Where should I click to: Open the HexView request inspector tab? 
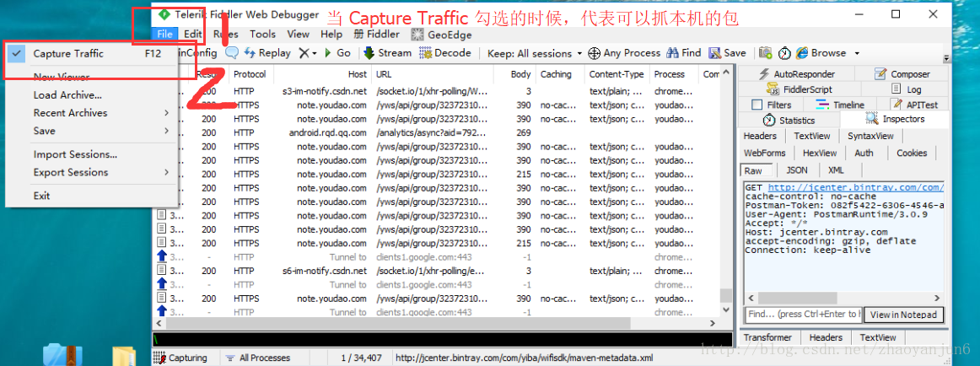click(820, 153)
